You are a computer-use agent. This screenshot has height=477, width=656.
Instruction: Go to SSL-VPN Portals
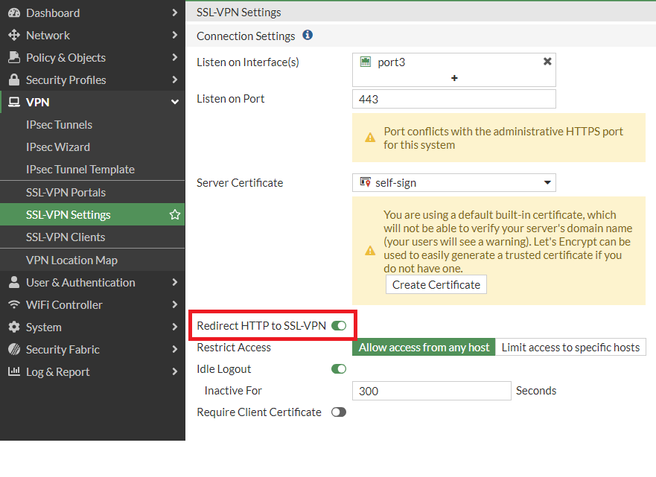pos(66,192)
